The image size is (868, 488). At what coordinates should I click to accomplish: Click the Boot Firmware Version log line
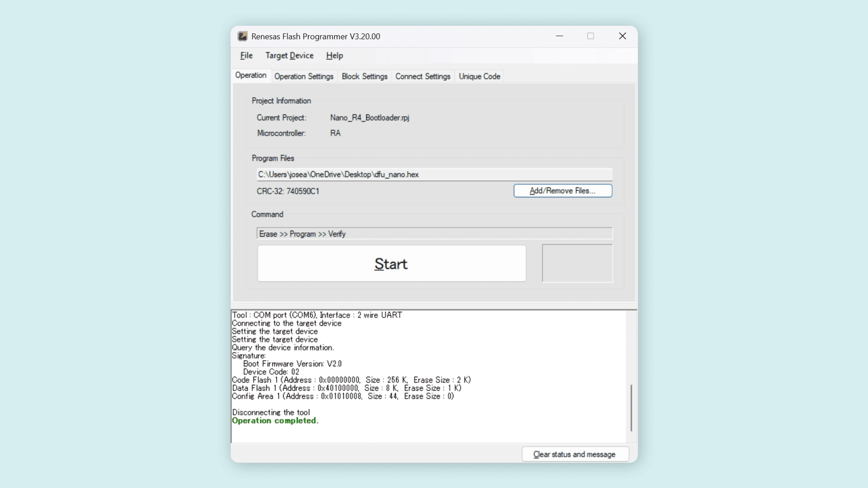(x=292, y=364)
